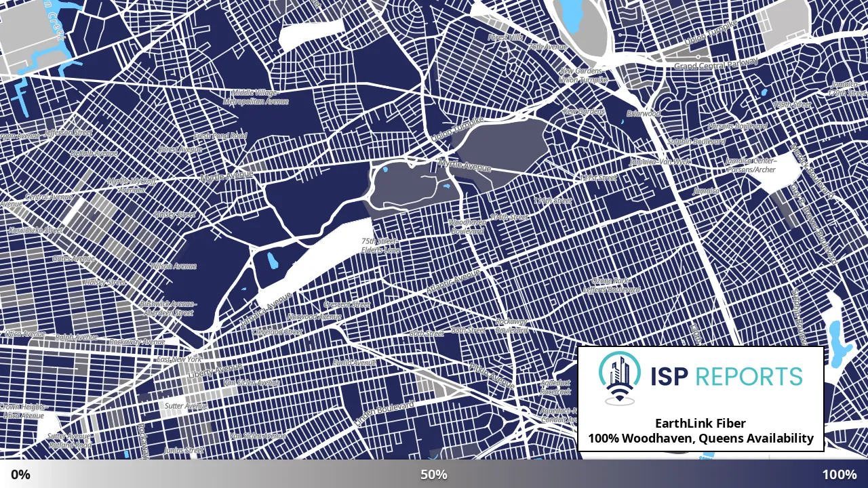Click the ISP Reports building logo icon
Viewport: 868px width, 488px height.
619,378
